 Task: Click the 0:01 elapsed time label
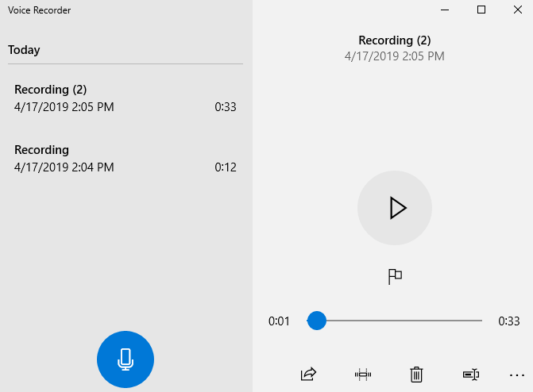tap(279, 321)
